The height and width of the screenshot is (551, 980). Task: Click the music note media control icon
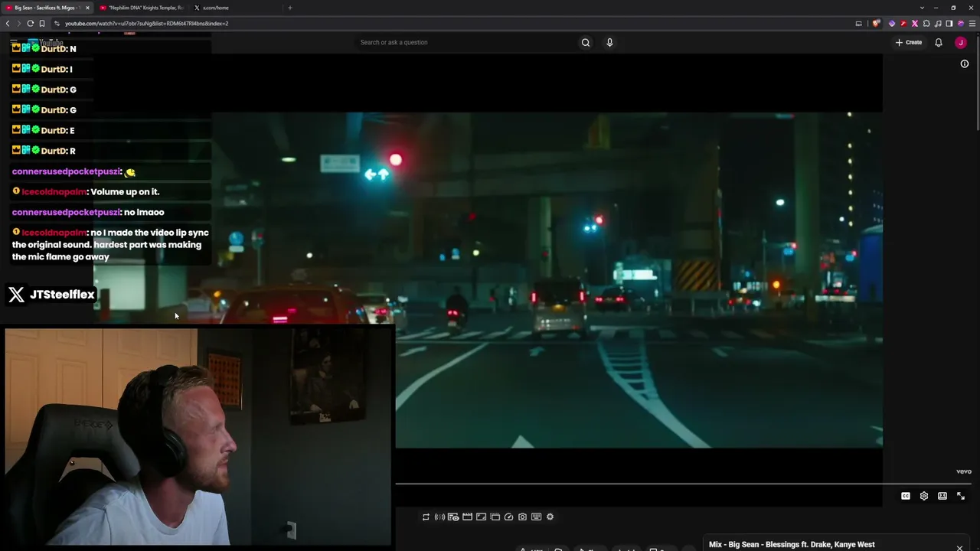click(938, 24)
